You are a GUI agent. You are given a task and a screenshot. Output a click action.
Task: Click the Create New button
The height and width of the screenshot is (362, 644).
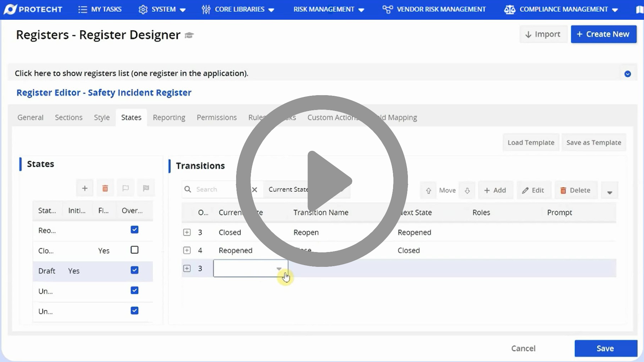[603, 34]
